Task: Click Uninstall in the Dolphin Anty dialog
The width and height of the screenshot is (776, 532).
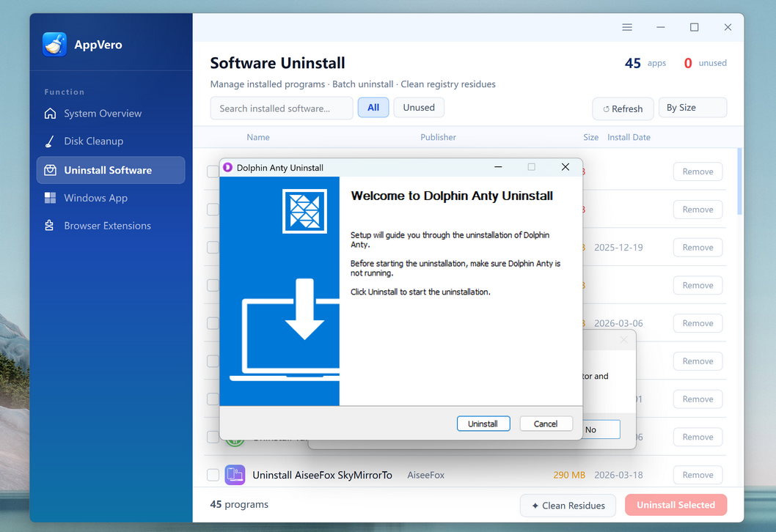Action: pos(483,424)
